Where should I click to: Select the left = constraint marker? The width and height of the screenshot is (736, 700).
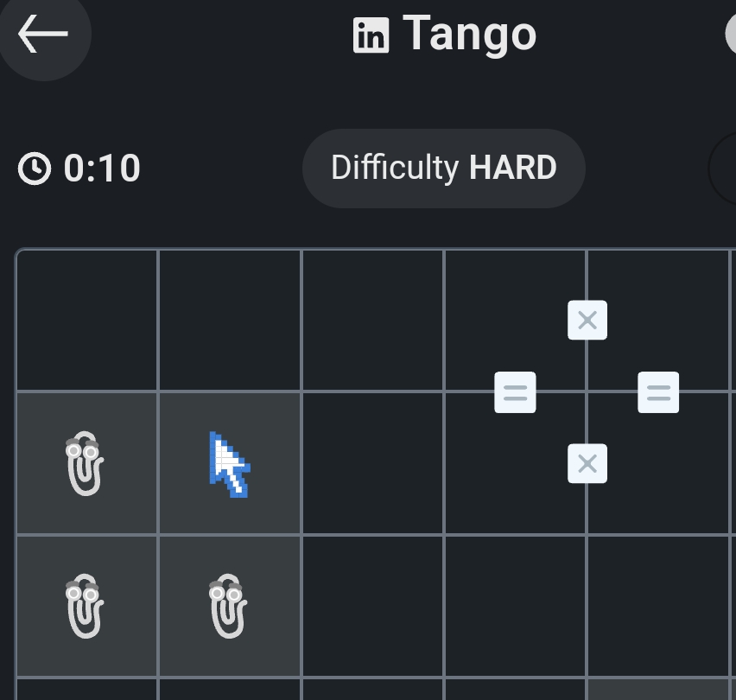[515, 392]
